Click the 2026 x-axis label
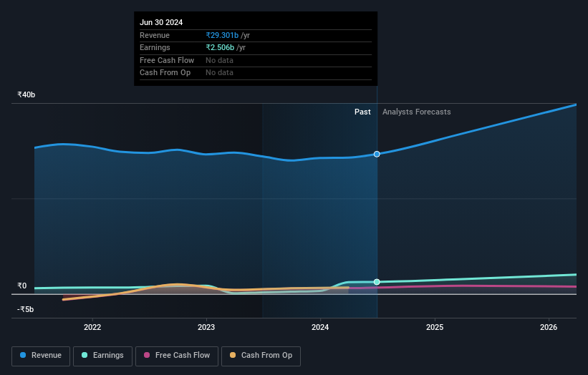Screen dimensions: 588x375 tap(549, 327)
